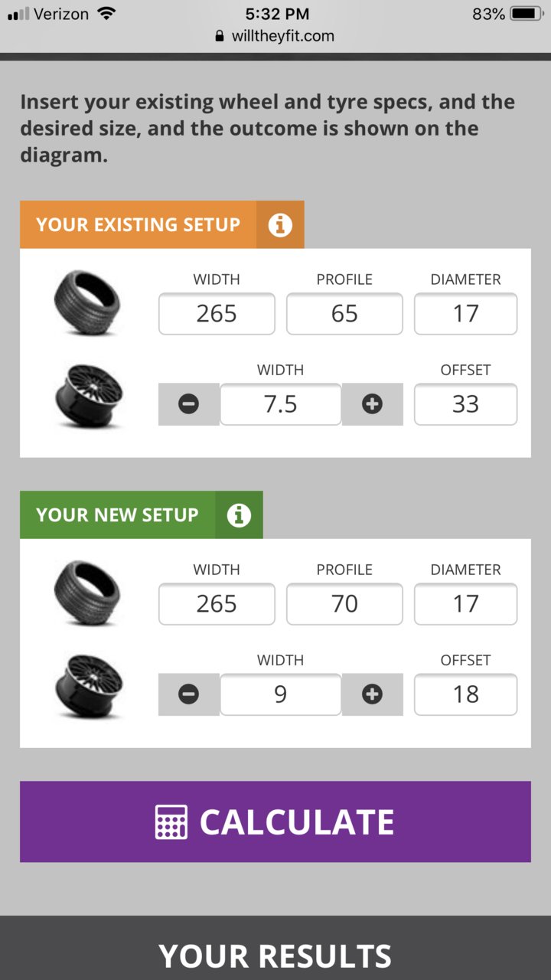Tap the Your Results section header

[x=275, y=955]
